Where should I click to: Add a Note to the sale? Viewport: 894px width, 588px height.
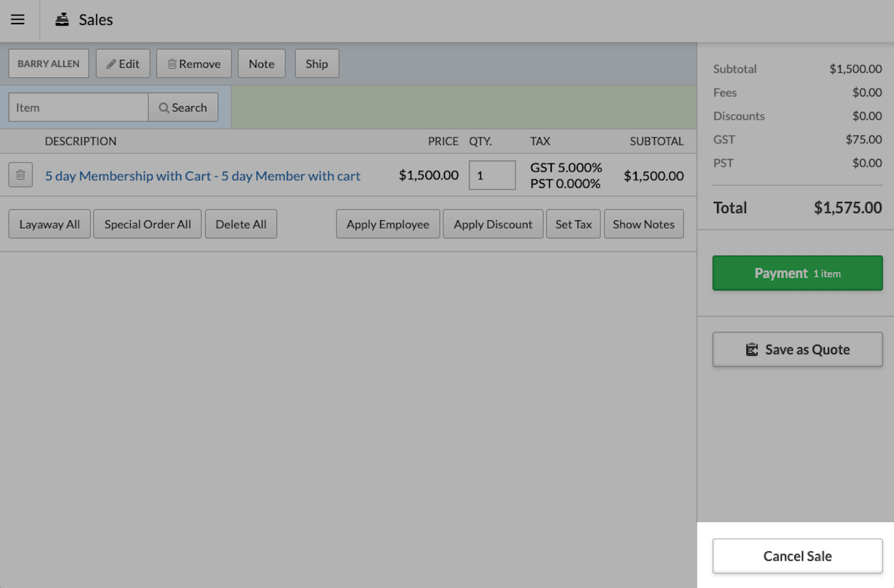pyautogui.click(x=261, y=64)
